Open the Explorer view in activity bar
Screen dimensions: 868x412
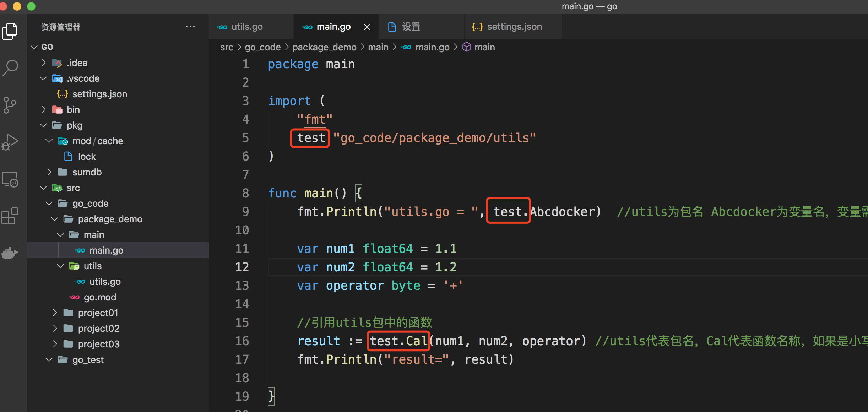[x=10, y=31]
